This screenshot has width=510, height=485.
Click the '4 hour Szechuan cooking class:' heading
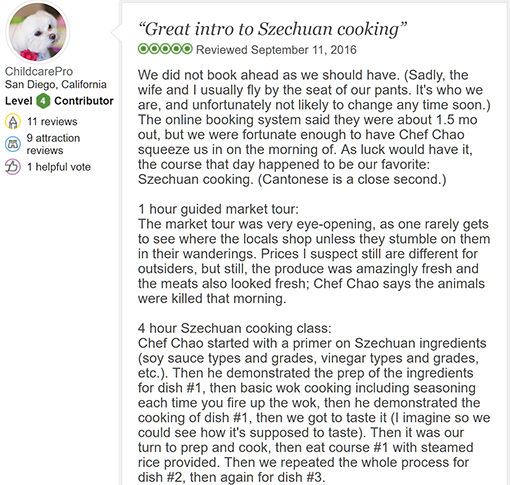(x=235, y=328)
